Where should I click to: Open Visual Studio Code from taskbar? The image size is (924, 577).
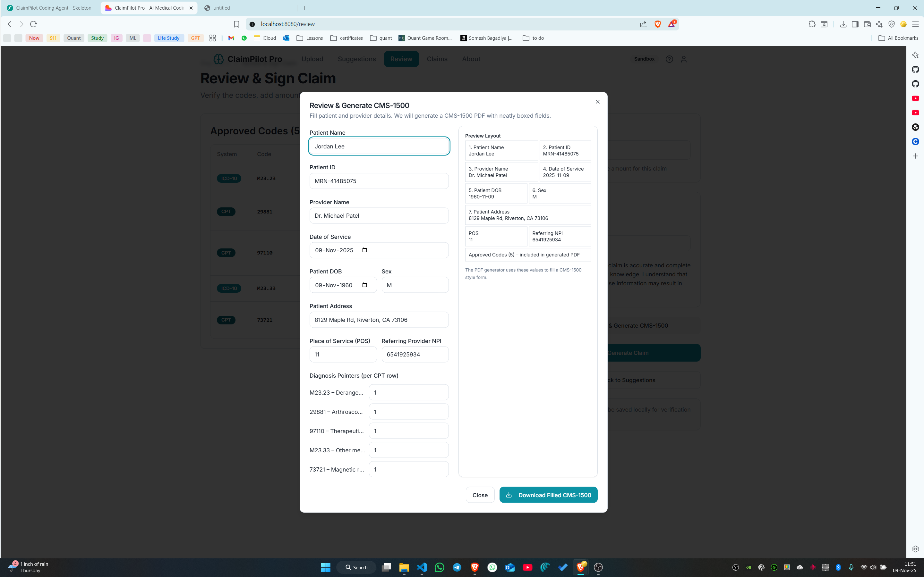(422, 567)
